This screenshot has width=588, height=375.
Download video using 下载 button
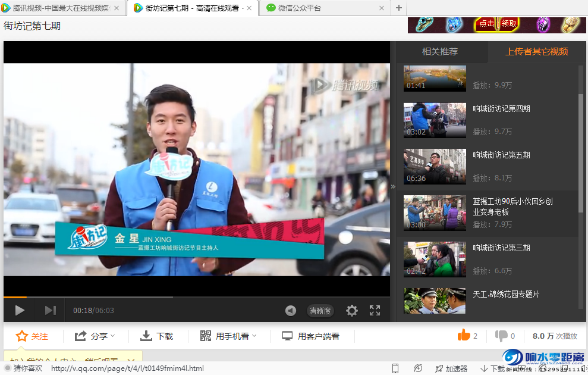[156, 336]
